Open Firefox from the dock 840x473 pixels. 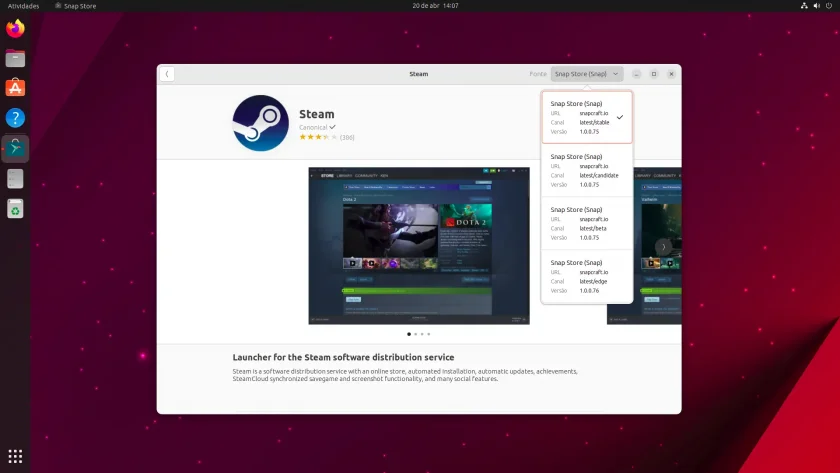[15, 28]
